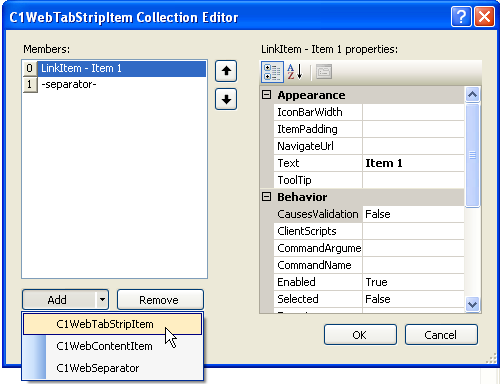Viewport: 500px width, 384px height.
Task: Move selected member down with arrow button
Action: 226,99
